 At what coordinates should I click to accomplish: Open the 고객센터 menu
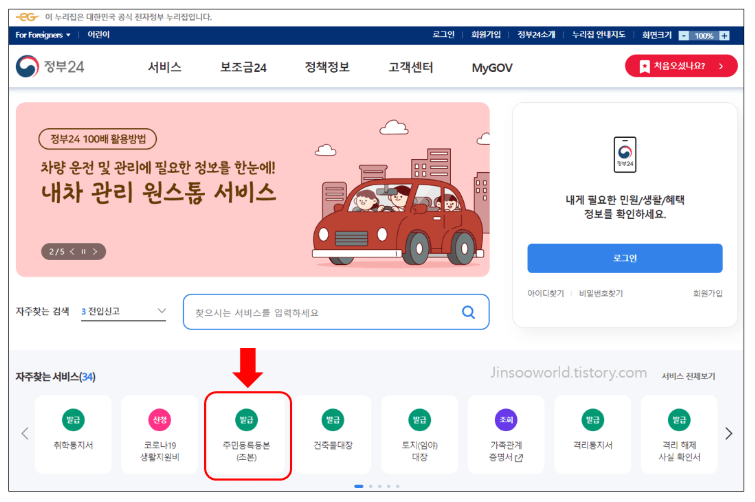411,67
